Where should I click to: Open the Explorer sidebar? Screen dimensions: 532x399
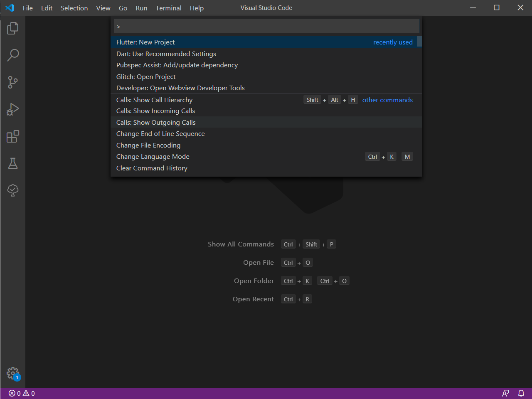pyautogui.click(x=12, y=28)
